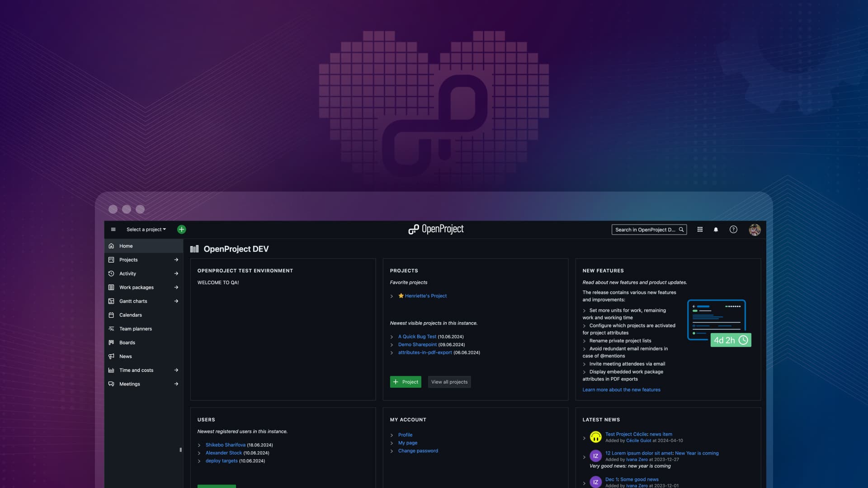Screen dimensions: 868x488
Task: Open the Boards module
Action: [127, 342]
